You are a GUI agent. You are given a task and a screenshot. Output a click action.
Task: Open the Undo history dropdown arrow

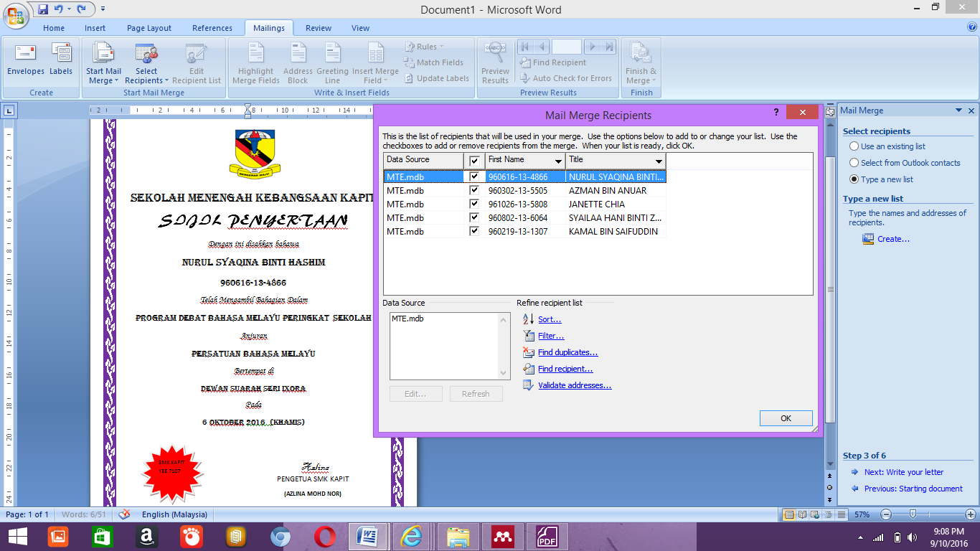point(69,9)
